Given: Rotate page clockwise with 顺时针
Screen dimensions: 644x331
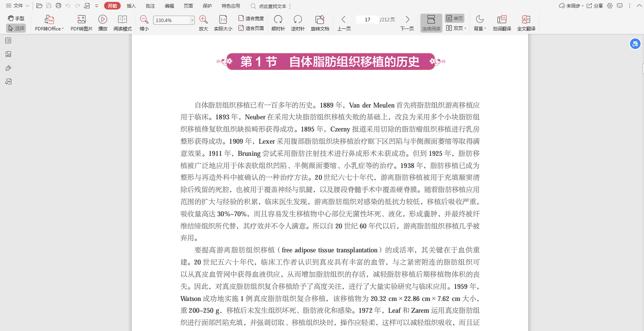Looking at the screenshot, I should click(x=278, y=23).
